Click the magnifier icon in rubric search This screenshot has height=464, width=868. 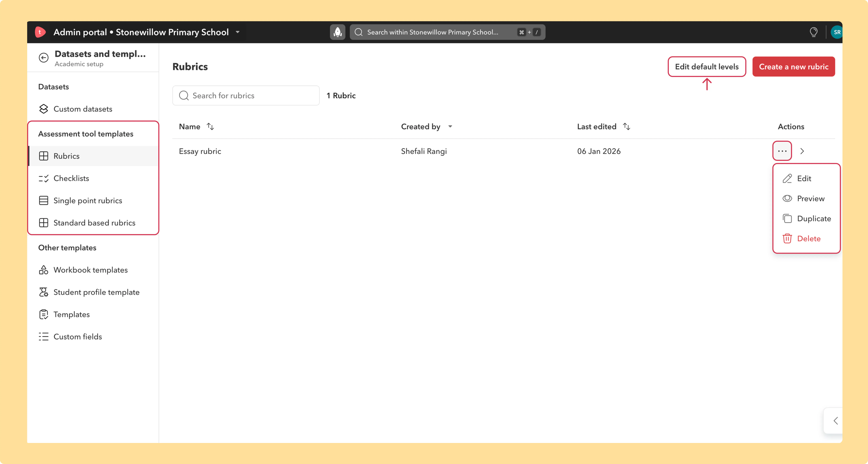point(184,96)
